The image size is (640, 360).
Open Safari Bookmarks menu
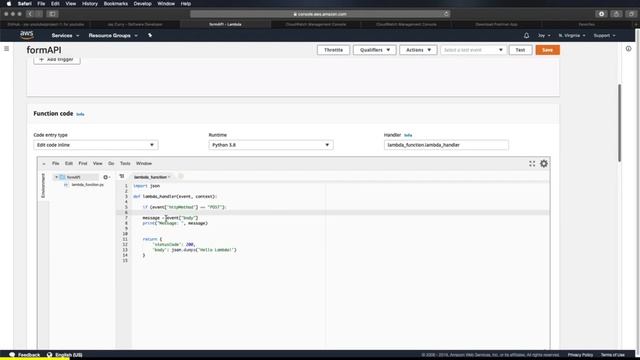point(116,4)
